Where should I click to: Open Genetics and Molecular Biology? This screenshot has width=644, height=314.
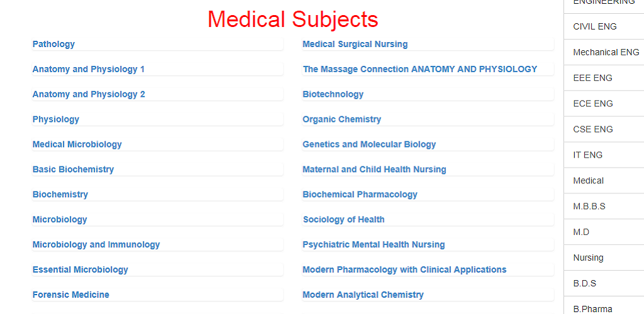[x=369, y=144]
